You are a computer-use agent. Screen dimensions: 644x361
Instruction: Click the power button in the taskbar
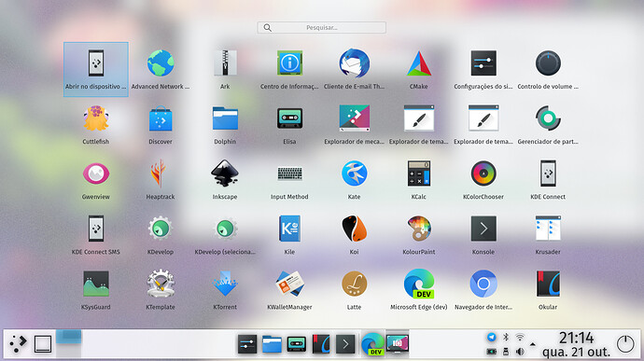[625, 344]
